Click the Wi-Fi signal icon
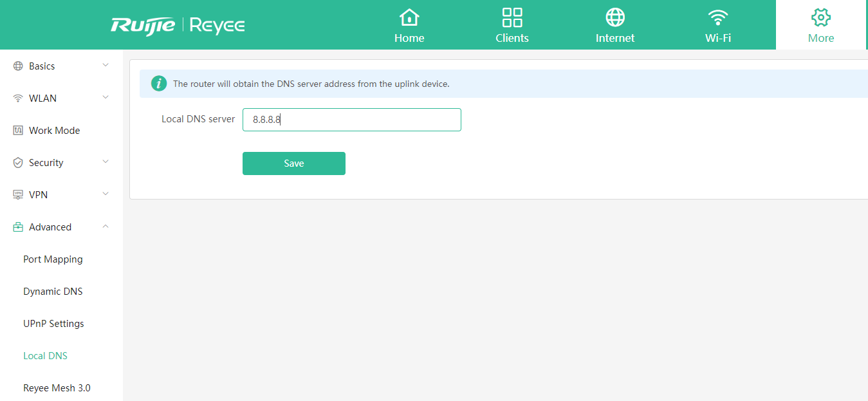 point(718,17)
